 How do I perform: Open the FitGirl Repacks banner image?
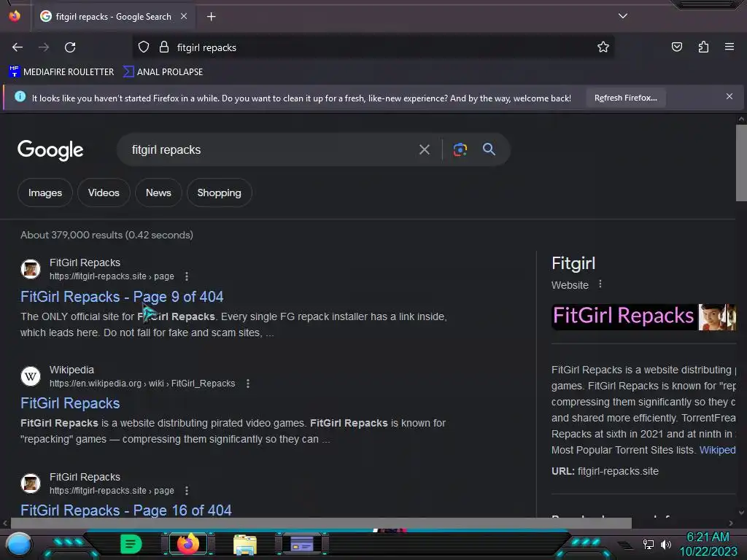[643, 316]
